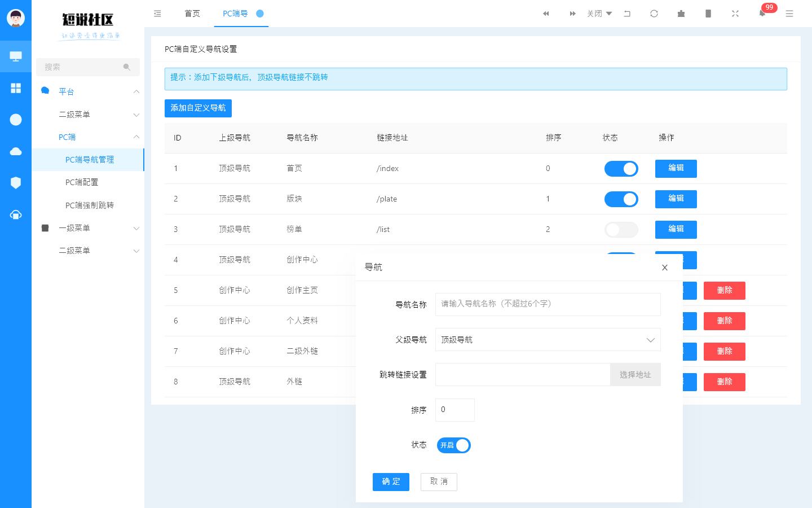Click the blue dot on PC端导 tab
The image size is (812, 508).
coord(260,14)
